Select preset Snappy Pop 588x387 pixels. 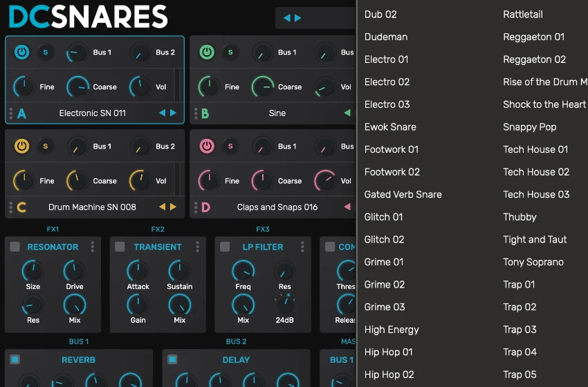[529, 127]
